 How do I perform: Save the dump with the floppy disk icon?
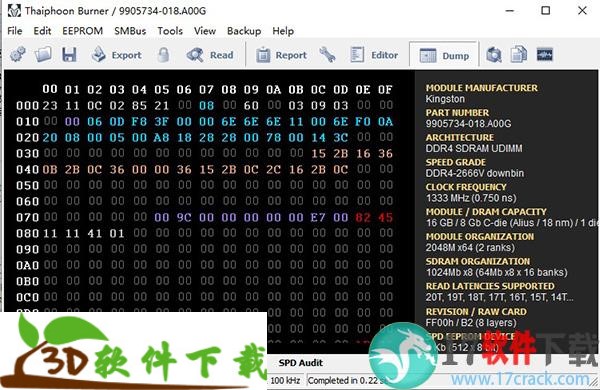point(69,55)
